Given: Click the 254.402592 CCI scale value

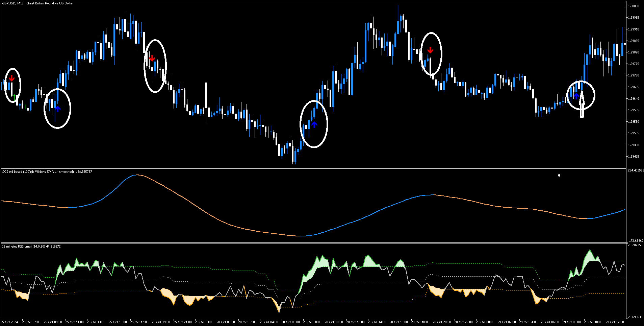Looking at the screenshot, I should pyautogui.click(x=635, y=170).
